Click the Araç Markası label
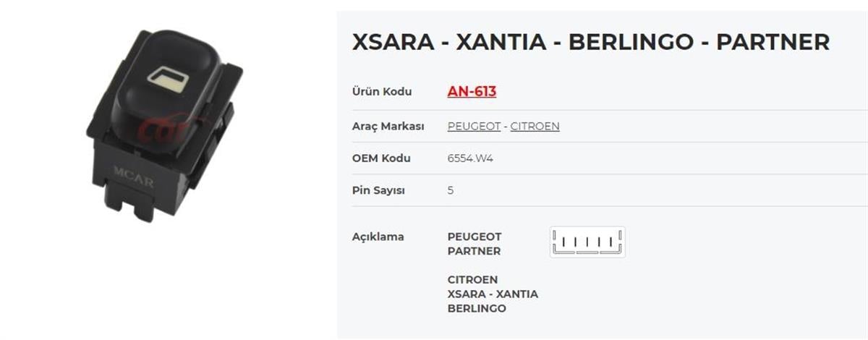Screen dimensions: 868x340 388,127
